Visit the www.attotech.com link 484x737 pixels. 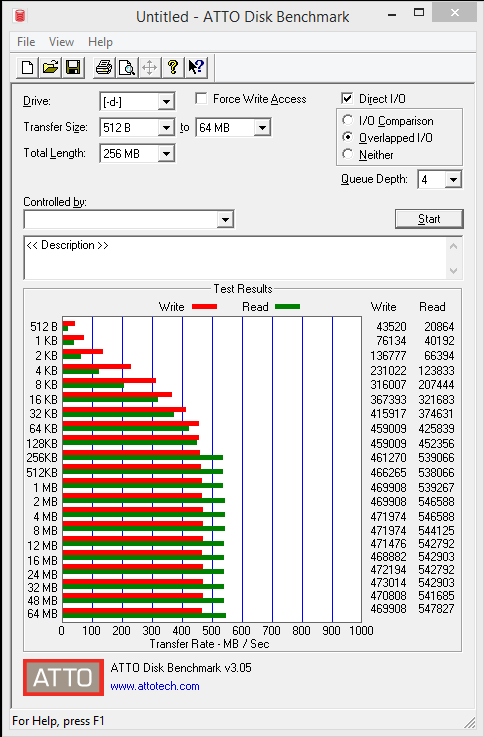(x=155, y=686)
